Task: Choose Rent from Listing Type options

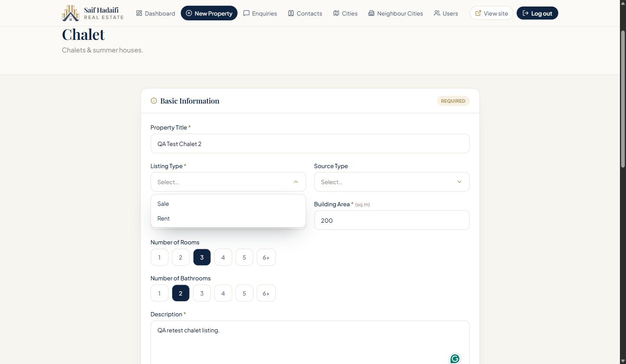Action: 228,218
